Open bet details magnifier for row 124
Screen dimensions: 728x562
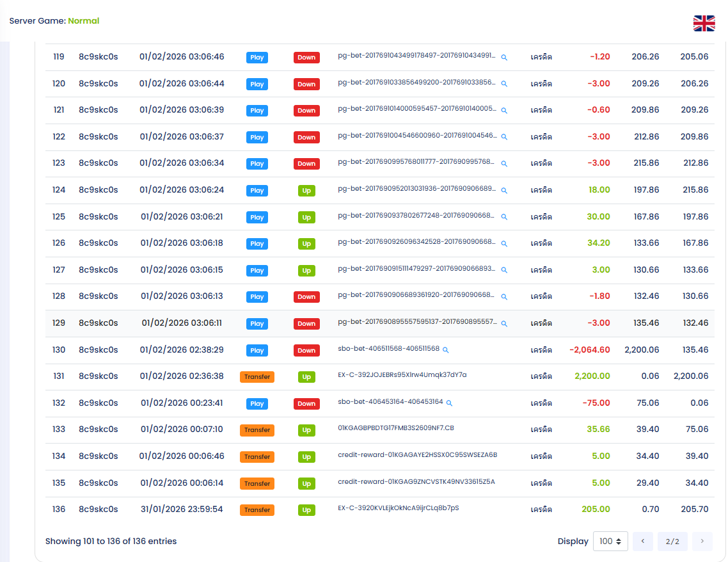(504, 191)
